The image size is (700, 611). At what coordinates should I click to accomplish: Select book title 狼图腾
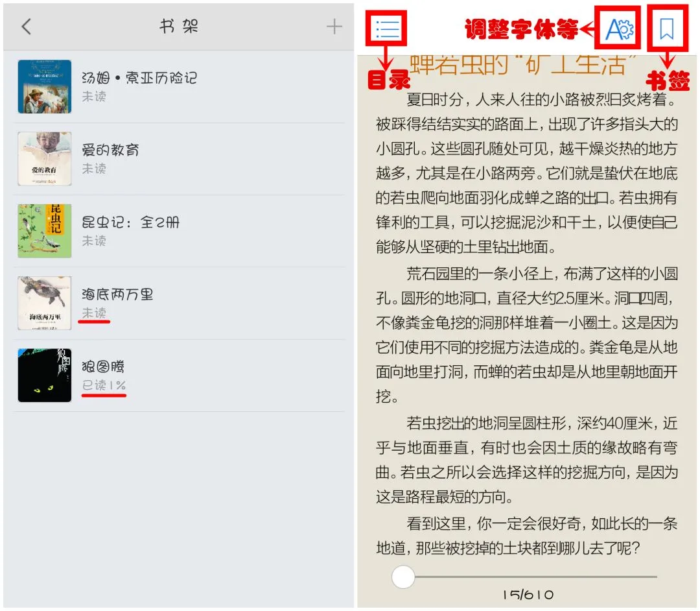click(x=103, y=366)
